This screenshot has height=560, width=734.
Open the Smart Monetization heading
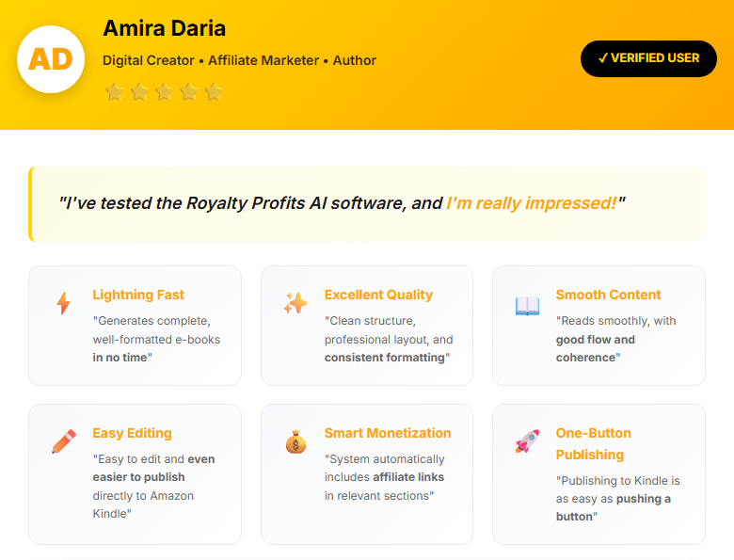(388, 433)
